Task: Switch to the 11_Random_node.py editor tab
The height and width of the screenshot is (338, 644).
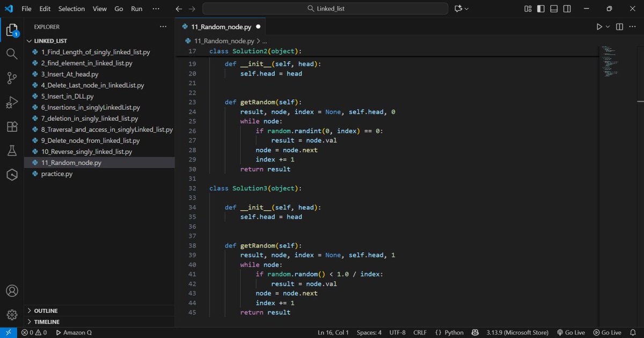Action: coord(221,26)
